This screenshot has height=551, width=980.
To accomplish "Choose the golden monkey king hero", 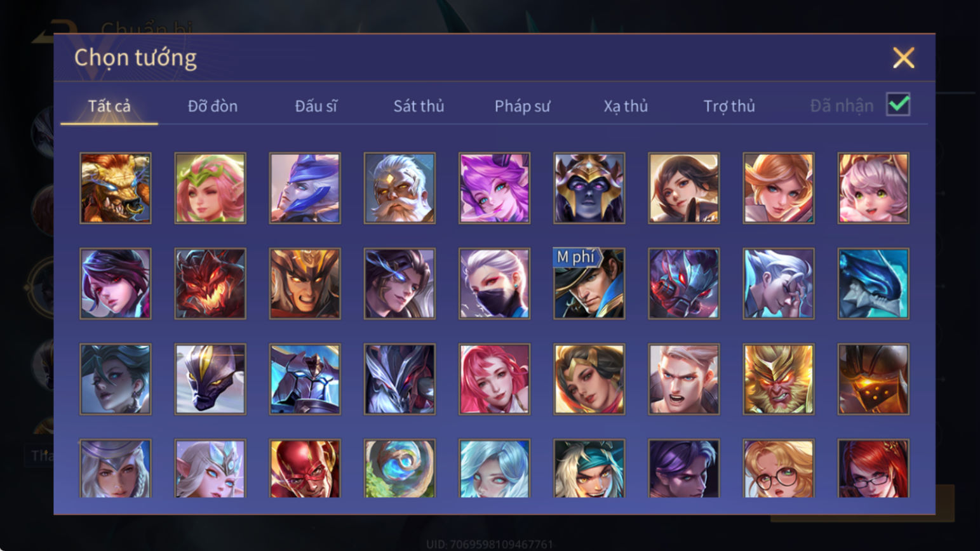I will click(778, 379).
